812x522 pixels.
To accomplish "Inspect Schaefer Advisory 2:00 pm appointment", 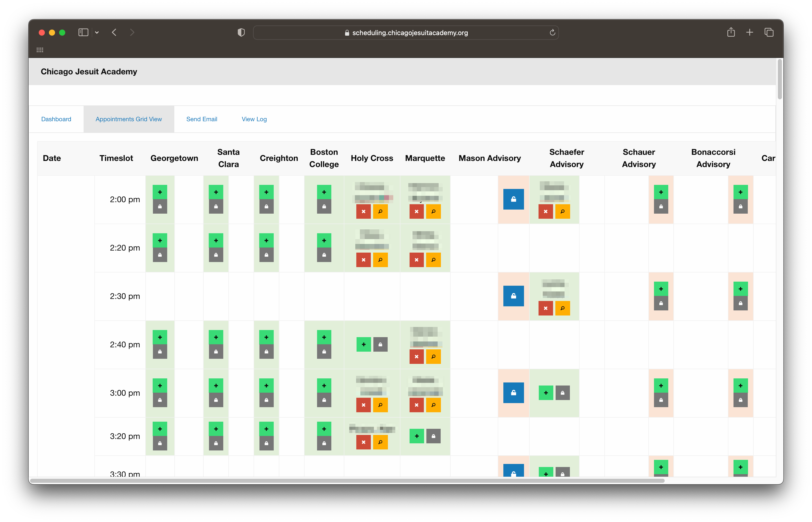I will [x=562, y=212].
